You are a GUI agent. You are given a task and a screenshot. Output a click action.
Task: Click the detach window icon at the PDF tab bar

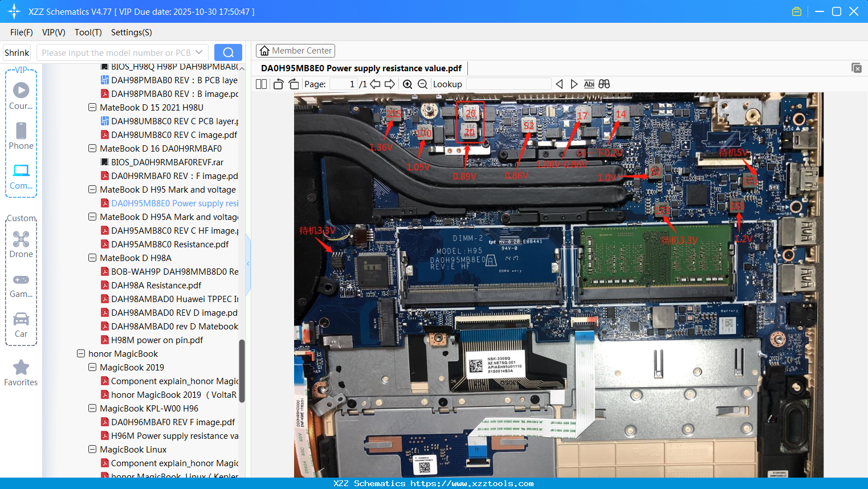tap(857, 68)
